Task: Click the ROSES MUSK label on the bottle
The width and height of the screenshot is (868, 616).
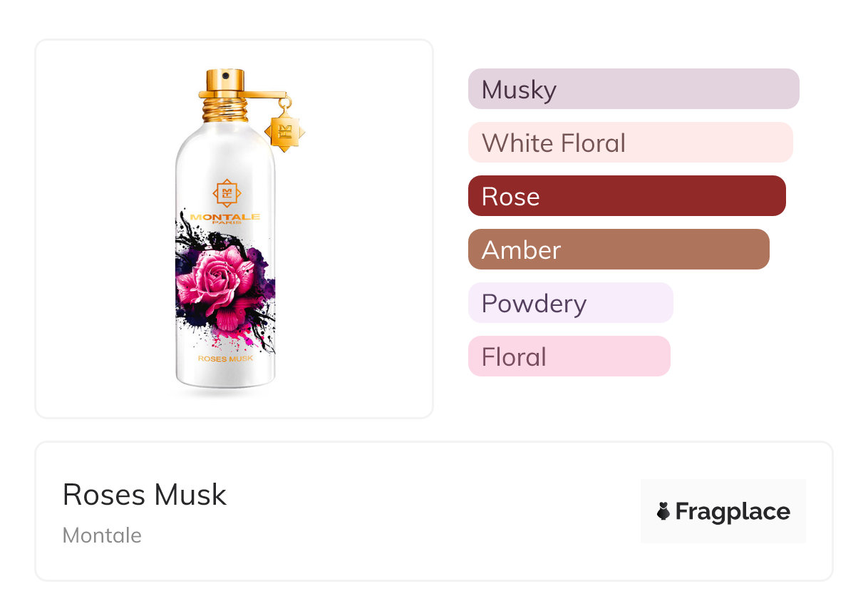Action: click(x=225, y=359)
